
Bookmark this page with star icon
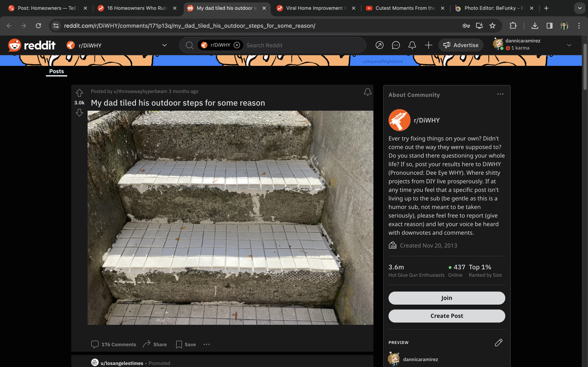(492, 26)
